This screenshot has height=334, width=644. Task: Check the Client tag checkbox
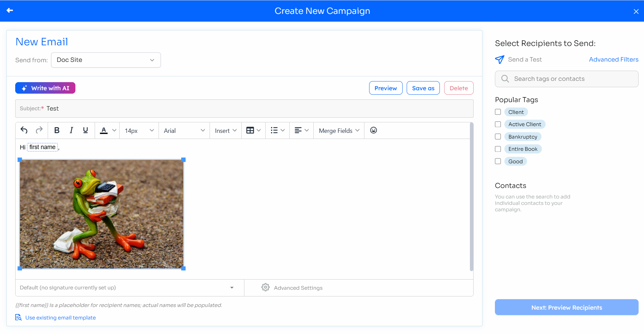pyautogui.click(x=498, y=112)
